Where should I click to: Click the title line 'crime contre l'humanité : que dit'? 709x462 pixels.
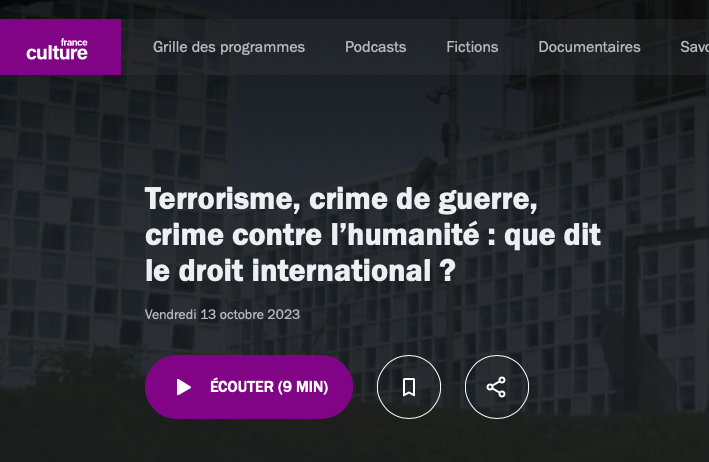(373, 235)
